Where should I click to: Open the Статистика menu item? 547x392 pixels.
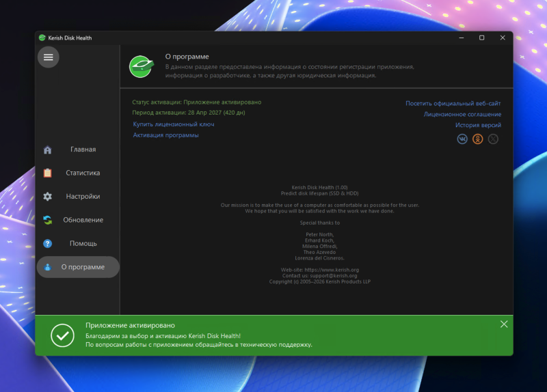point(78,173)
